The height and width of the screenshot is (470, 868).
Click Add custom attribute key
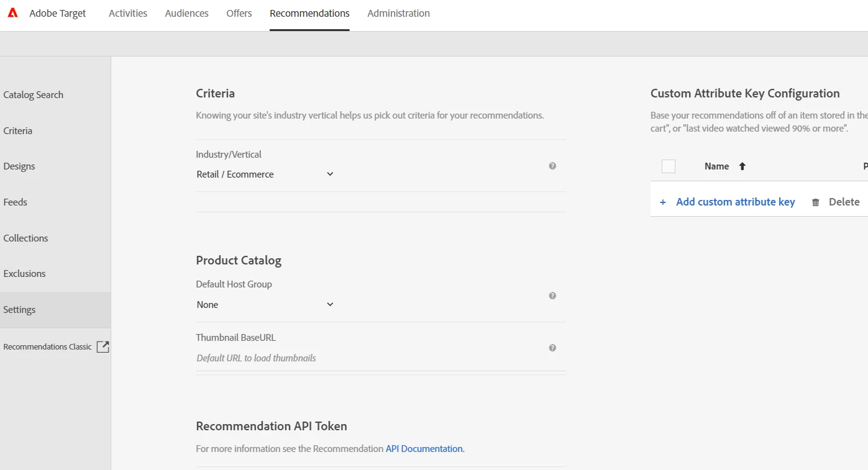tap(736, 202)
